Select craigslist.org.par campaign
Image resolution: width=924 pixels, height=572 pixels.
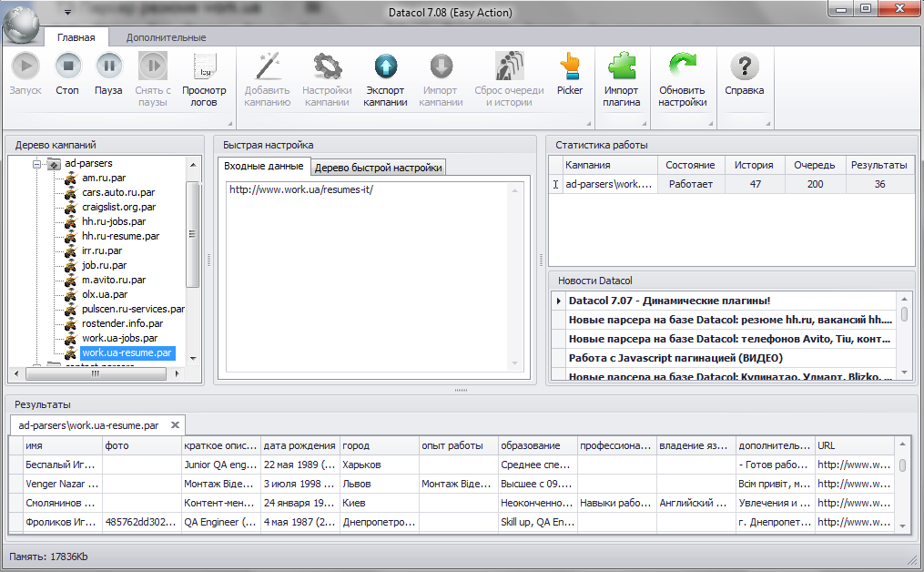(119, 207)
